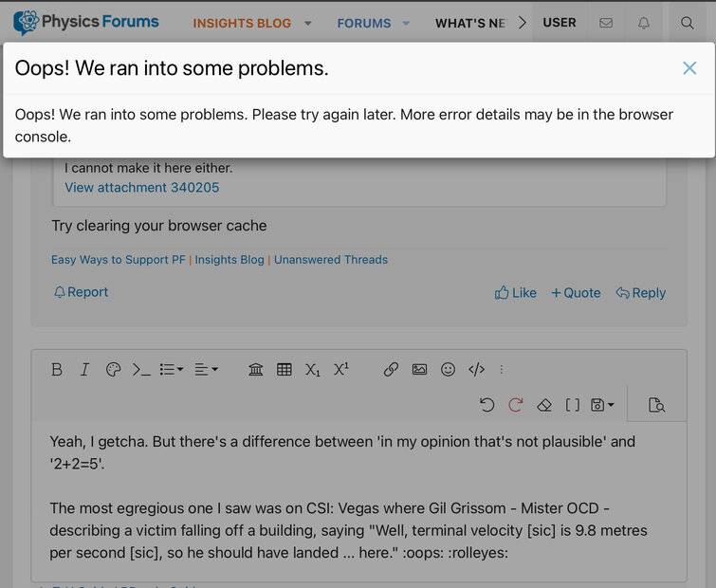Insert an image into the reply
The height and width of the screenshot is (588, 716).
click(x=419, y=370)
